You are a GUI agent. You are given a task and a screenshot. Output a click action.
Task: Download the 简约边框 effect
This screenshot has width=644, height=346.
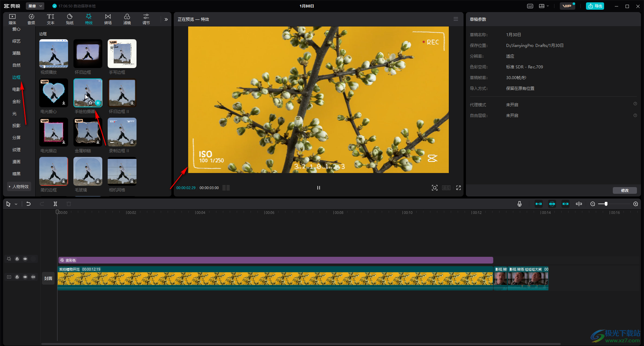click(64, 181)
